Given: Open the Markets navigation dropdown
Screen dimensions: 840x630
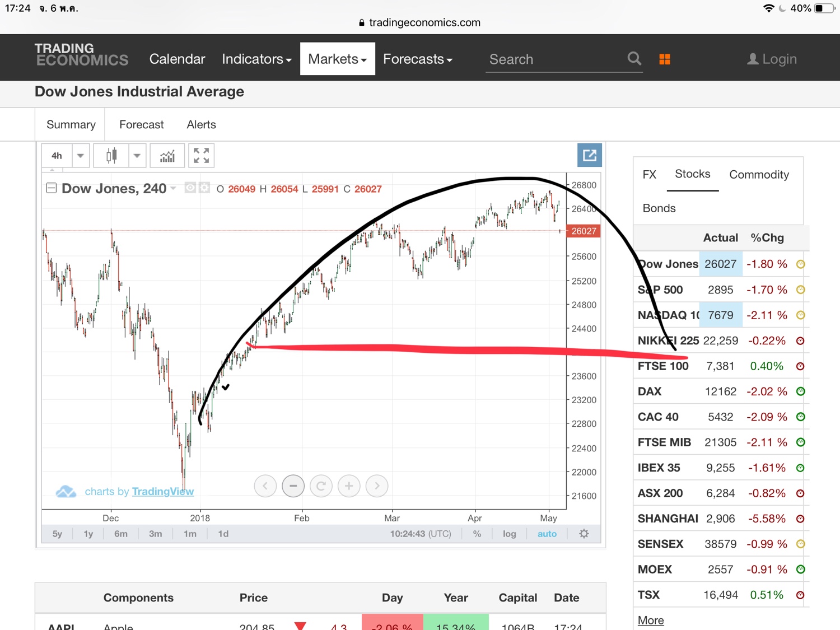Looking at the screenshot, I should 338,59.
